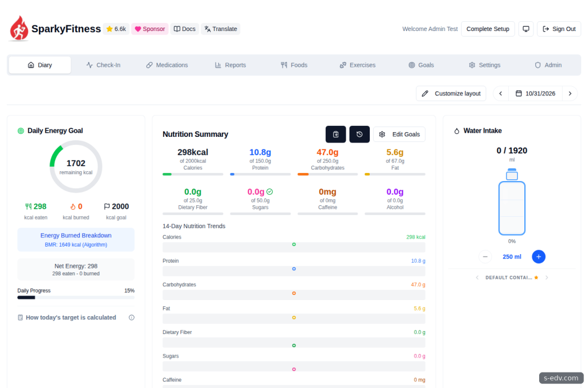Image resolution: width=588 pixels, height=388 pixels.
Task: Click the Daily Progress bar
Action: click(x=76, y=298)
